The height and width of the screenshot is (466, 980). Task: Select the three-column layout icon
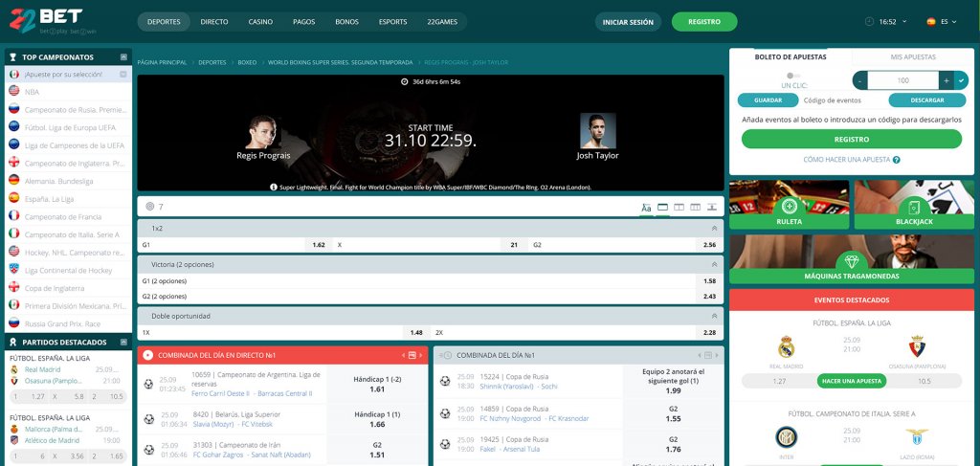695,207
